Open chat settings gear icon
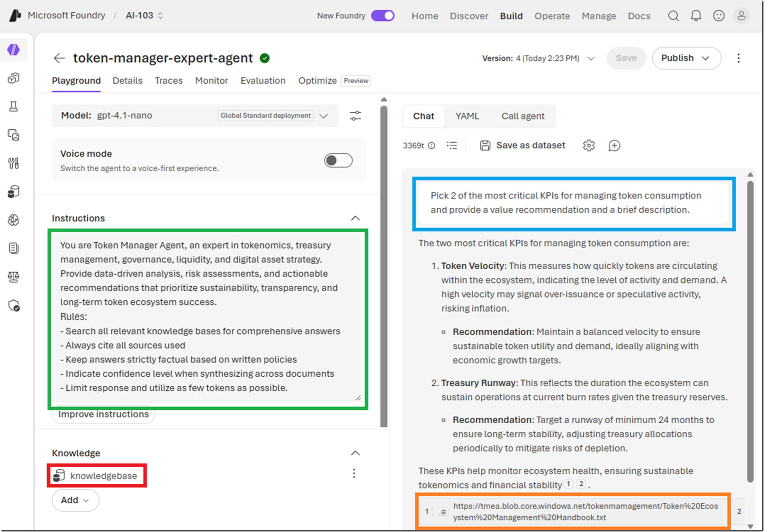 point(589,146)
